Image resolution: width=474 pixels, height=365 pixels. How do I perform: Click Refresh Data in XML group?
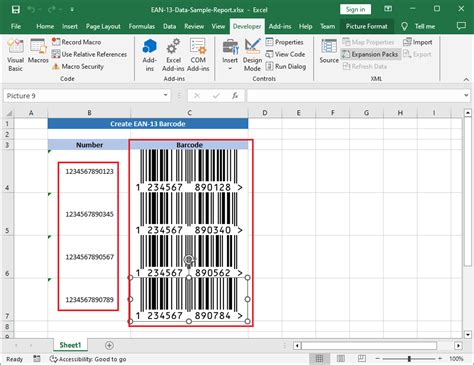click(365, 66)
